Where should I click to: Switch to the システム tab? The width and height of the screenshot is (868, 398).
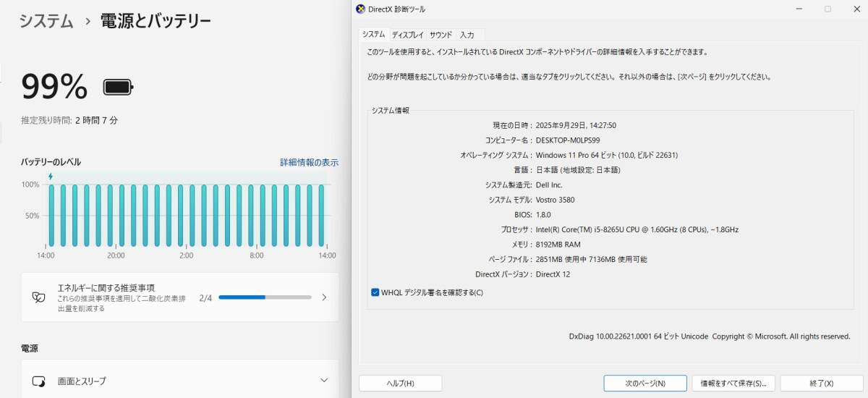coord(374,34)
